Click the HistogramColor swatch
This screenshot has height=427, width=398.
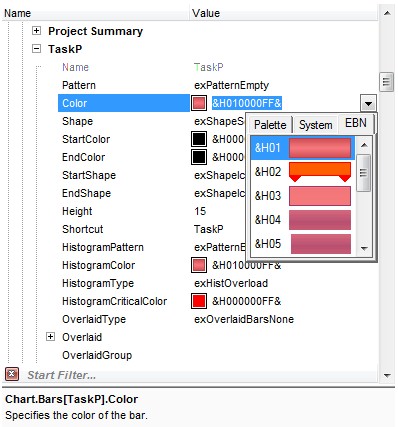199,265
